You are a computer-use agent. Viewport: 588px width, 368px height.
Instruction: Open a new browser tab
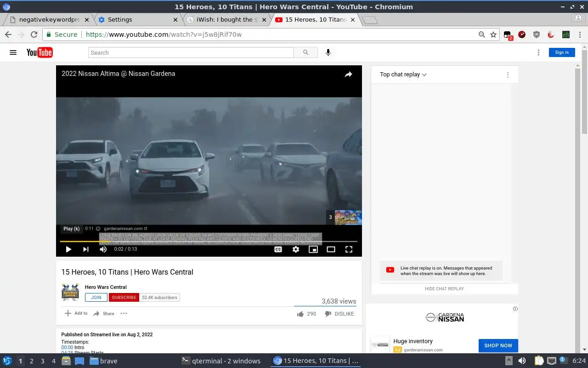pyautogui.click(x=369, y=20)
